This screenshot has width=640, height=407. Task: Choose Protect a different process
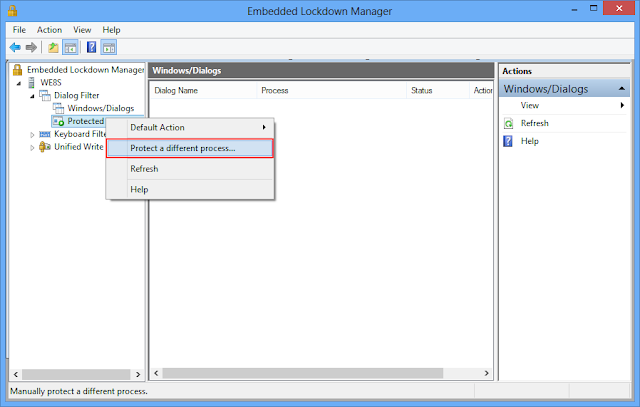coord(190,148)
